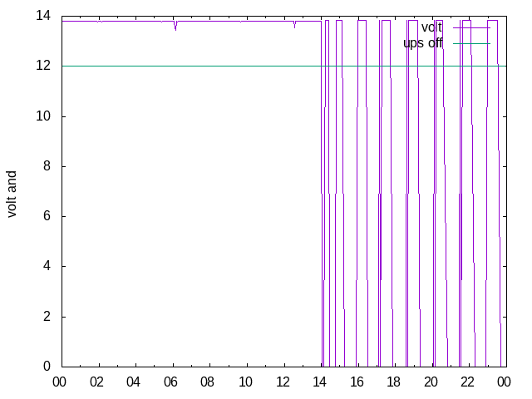Click the x-axis label 20

(431, 382)
